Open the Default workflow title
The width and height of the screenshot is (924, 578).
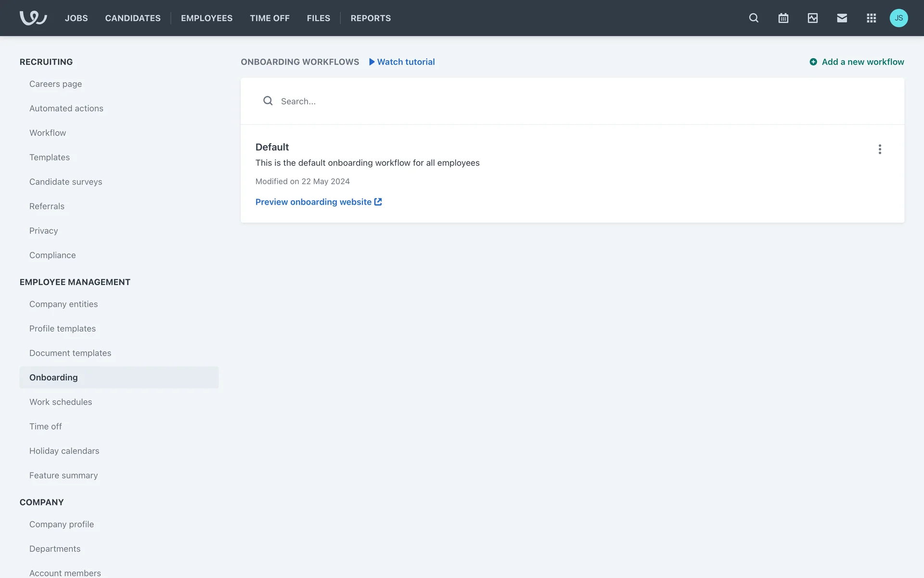click(x=272, y=147)
